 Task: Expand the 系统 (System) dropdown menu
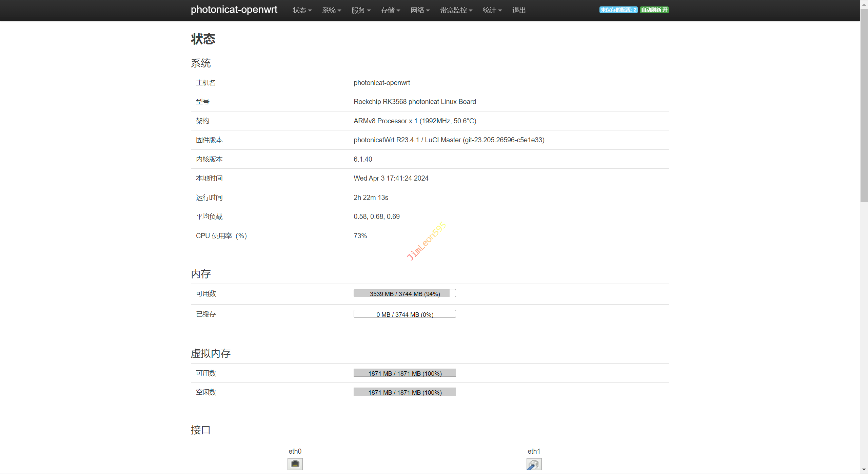point(331,10)
